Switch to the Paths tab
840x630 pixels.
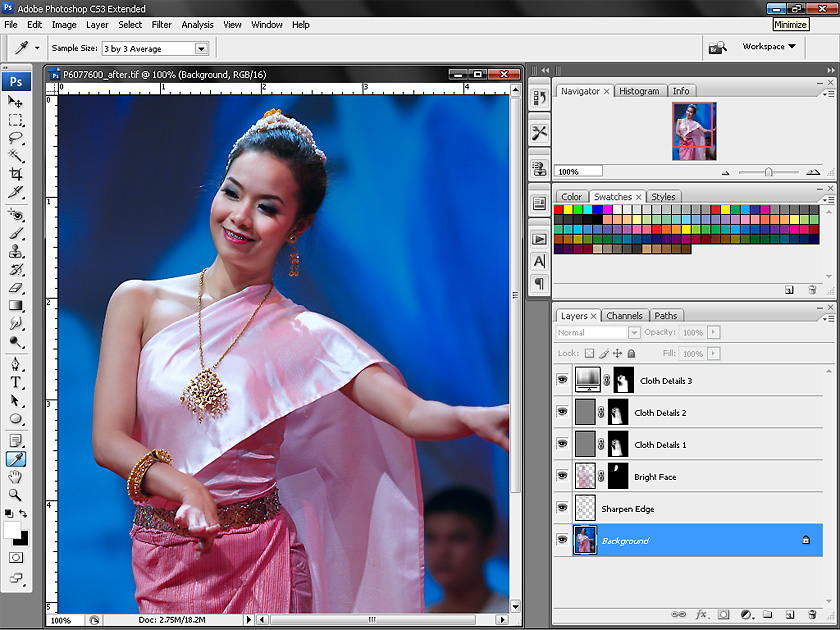[666, 316]
